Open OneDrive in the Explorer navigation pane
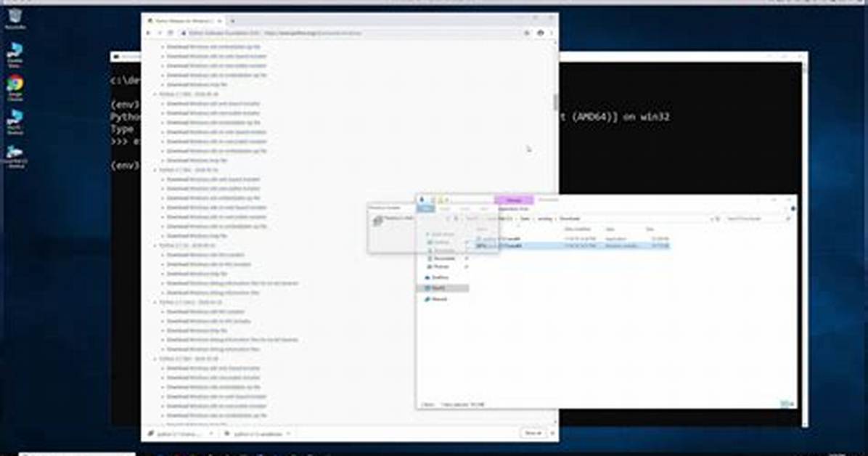 [x=437, y=277]
